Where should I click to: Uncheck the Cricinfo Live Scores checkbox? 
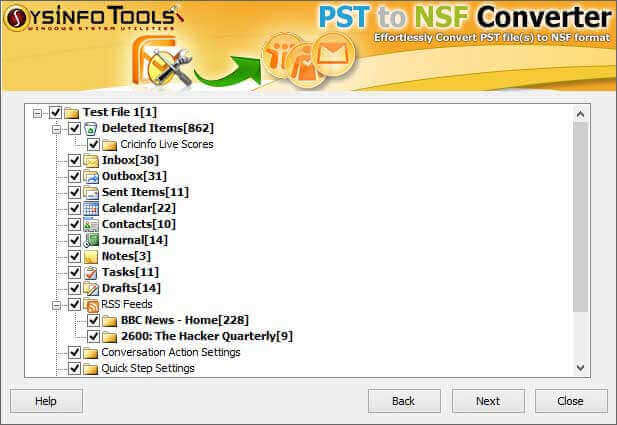click(93, 144)
